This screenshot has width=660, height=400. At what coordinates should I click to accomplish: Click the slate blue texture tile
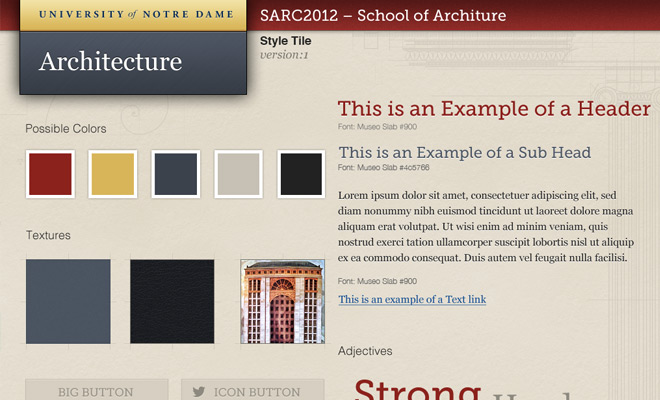(x=68, y=301)
